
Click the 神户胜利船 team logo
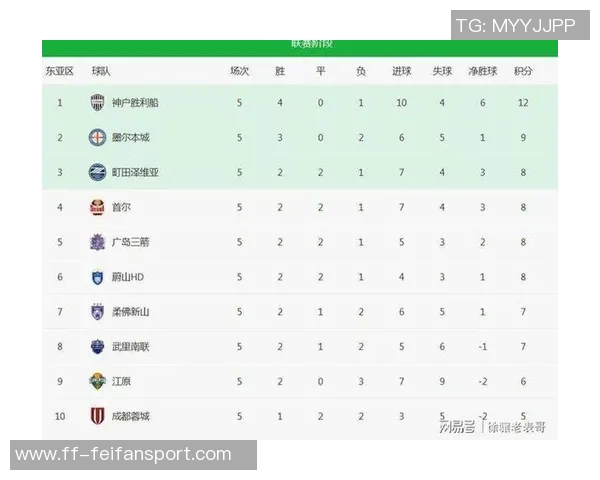97,102
